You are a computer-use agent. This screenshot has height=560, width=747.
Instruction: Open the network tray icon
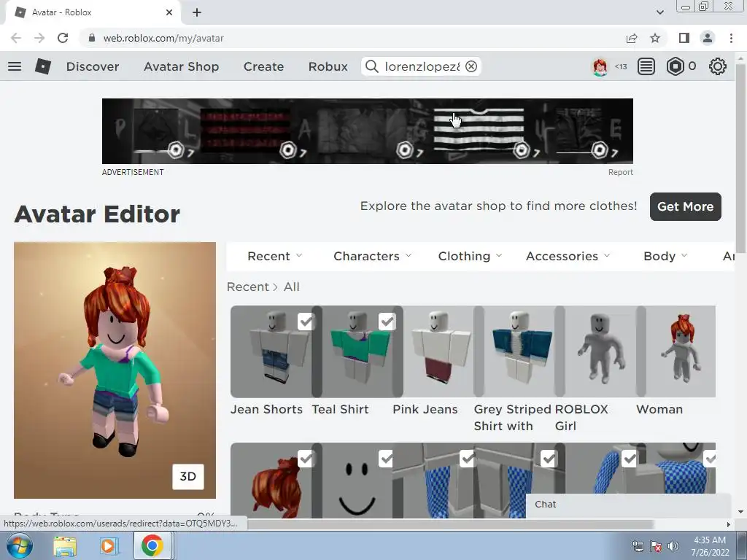638,546
